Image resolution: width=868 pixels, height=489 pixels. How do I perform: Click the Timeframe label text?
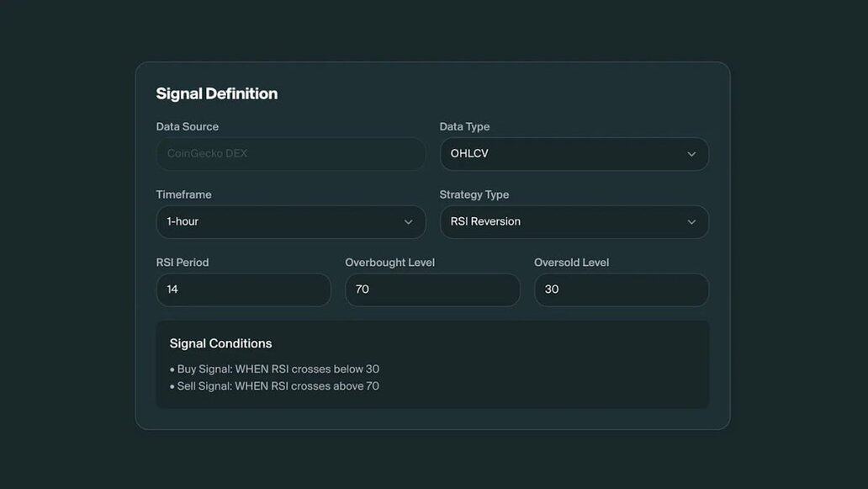(183, 194)
